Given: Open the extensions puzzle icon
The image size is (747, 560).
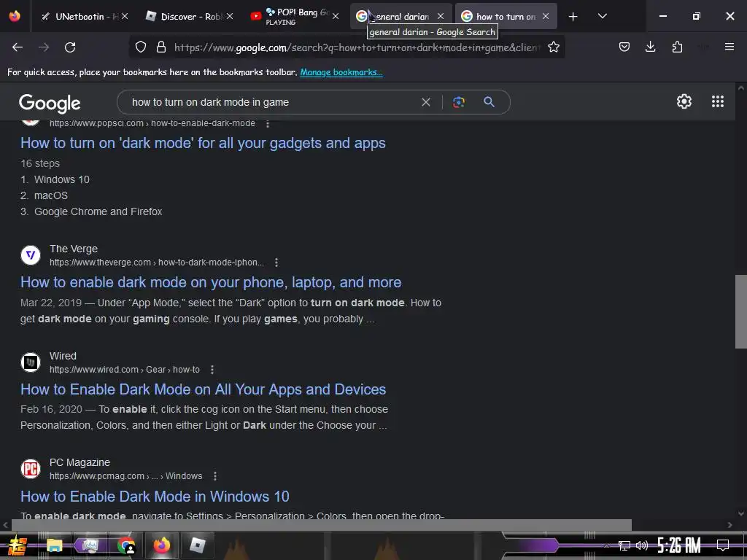Looking at the screenshot, I should (677, 47).
